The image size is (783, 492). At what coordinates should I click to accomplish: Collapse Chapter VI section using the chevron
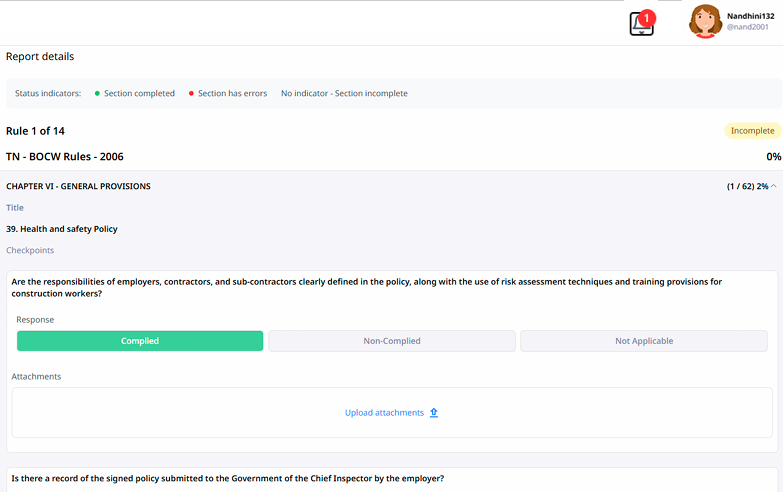coord(774,186)
